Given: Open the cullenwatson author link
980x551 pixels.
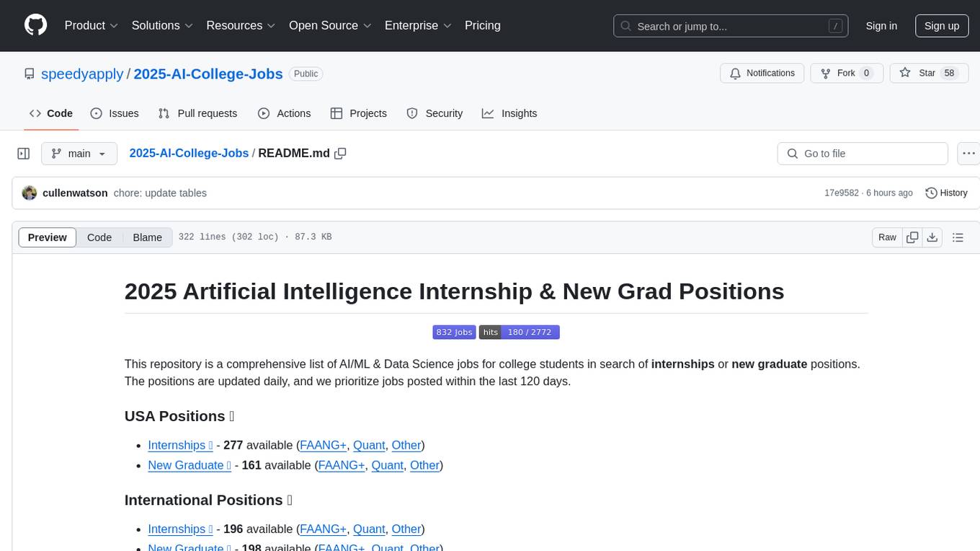Looking at the screenshot, I should tap(75, 193).
